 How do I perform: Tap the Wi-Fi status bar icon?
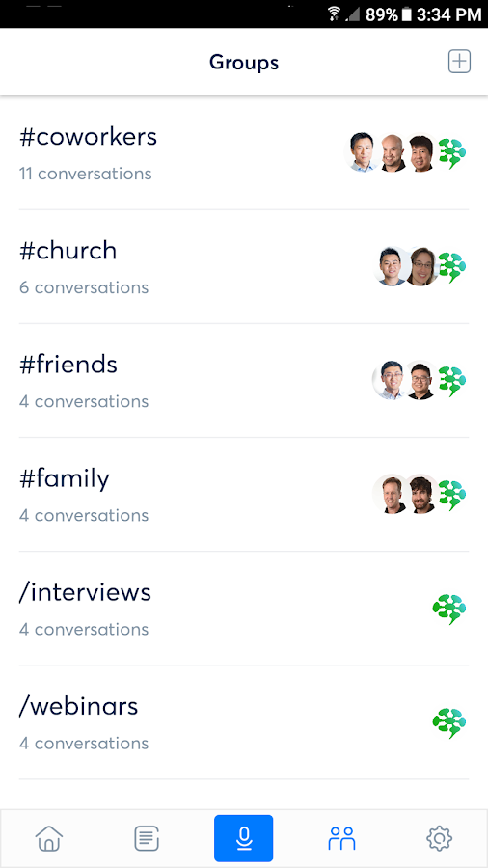click(x=334, y=14)
